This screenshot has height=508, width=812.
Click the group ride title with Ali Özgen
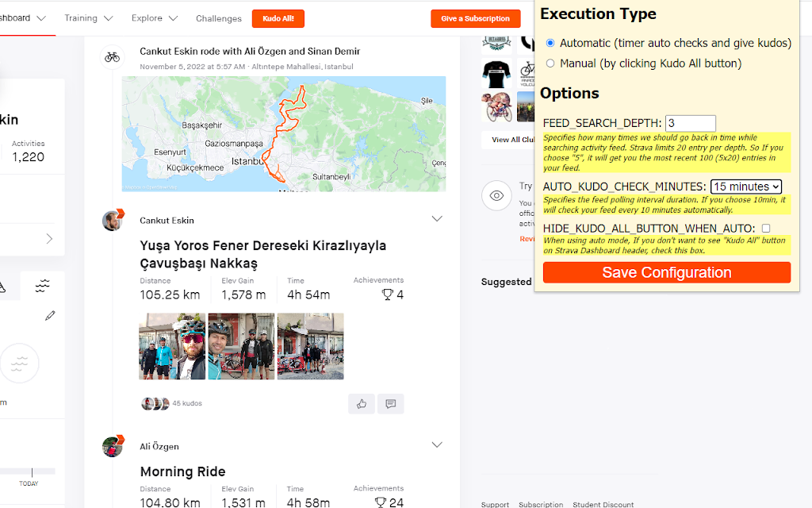pyautogui.click(x=250, y=52)
